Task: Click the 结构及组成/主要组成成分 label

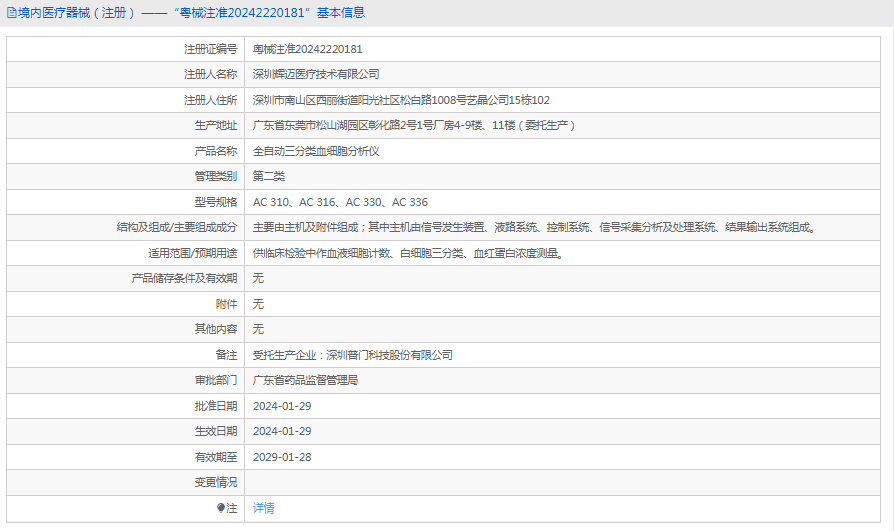Action: pos(177,227)
